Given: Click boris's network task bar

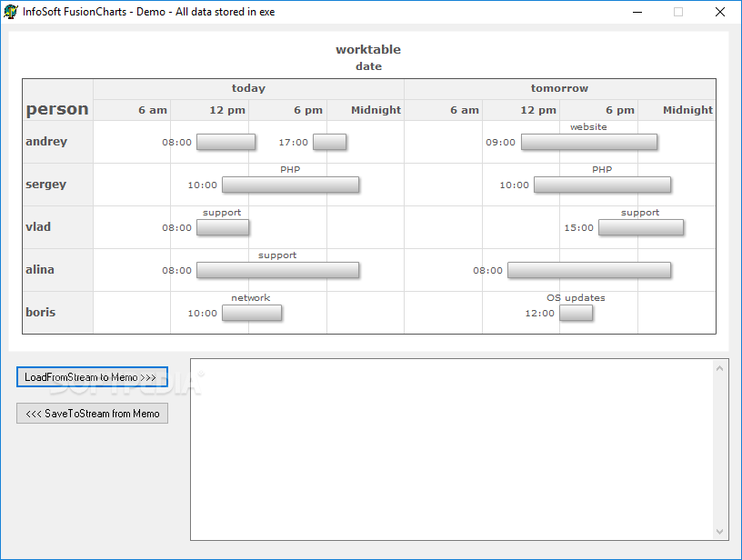Looking at the screenshot, I should [252, 313].
